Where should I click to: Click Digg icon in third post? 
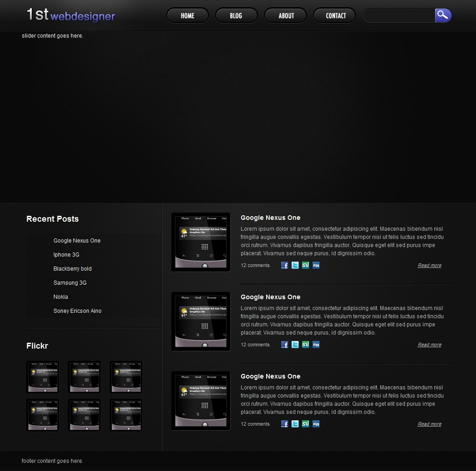pos(316,424)
